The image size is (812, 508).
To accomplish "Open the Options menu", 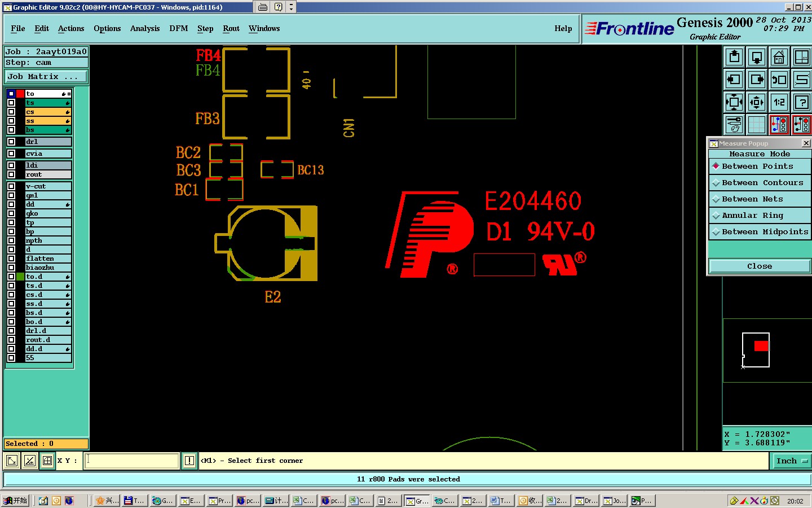I will 107,29.
